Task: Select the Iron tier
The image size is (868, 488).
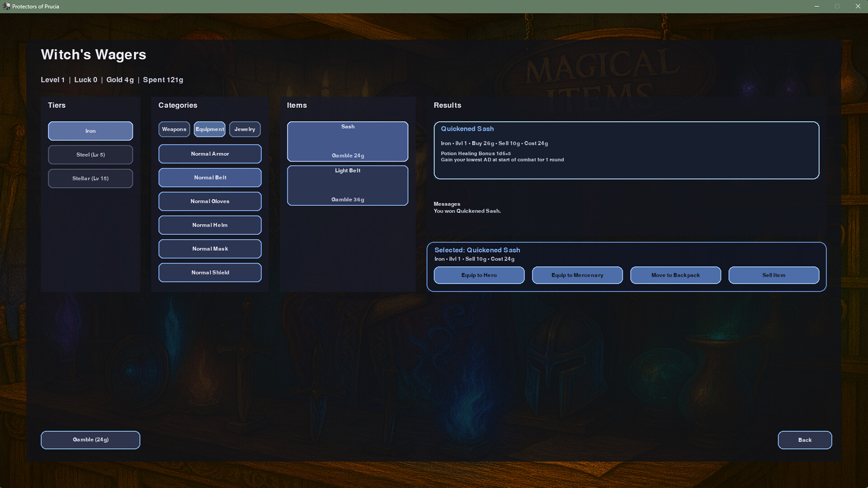Action: (x=90, y=131)
